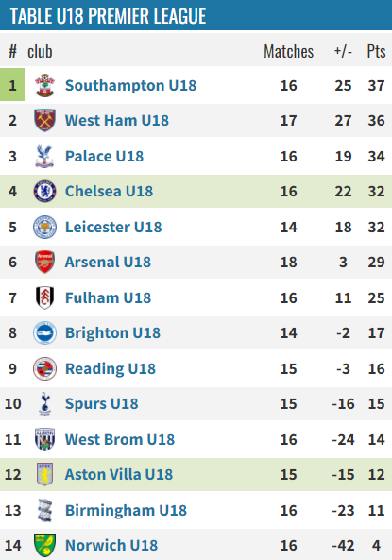The width and height of the screenshot is (392, 560).
Task: Open the West Brom U18 link
Action: tap(120, 439)
